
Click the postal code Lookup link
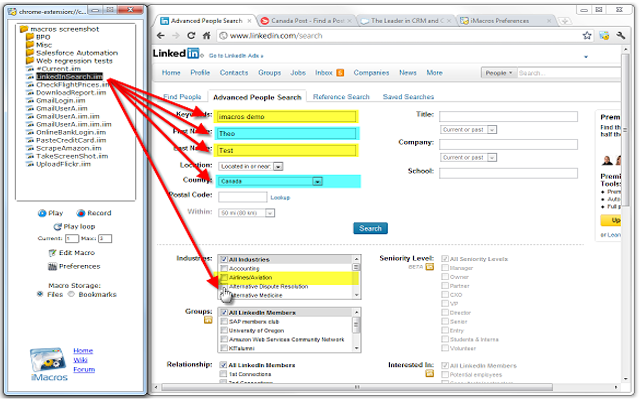(280, 198)
